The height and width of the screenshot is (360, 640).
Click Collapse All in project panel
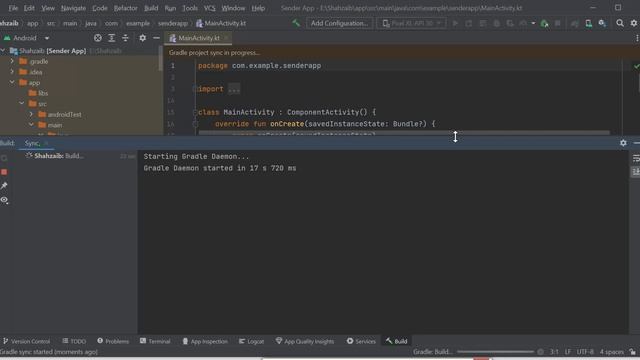pos(125,38)
